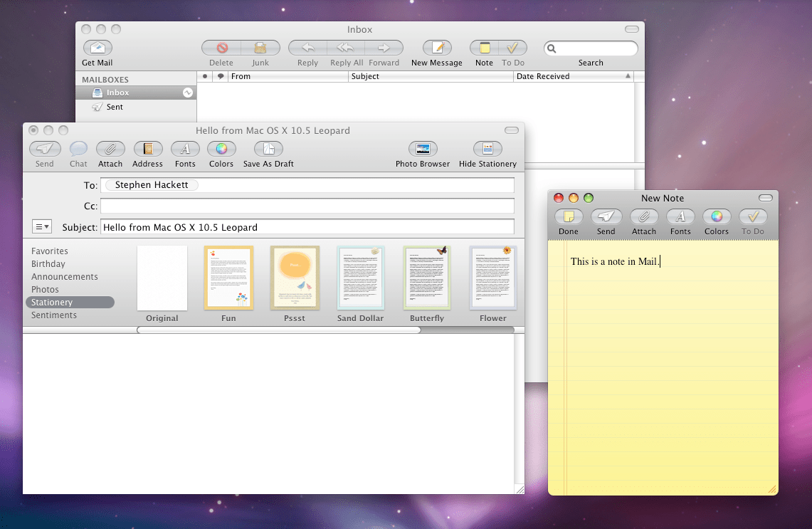The image size is (812, 529).
Task: Select the Birthday stationery category
Action: tap(48, 264)
